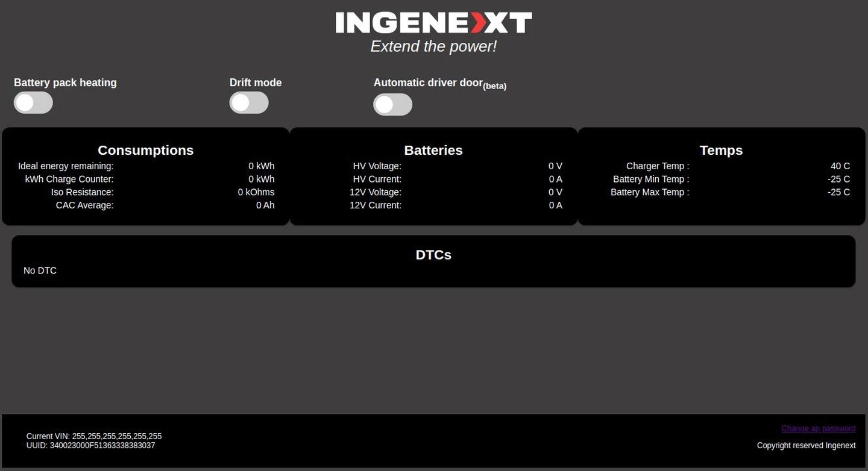868x471 pixels.
Task: Click the Battery Min Temp label
Action: [651, 179]
